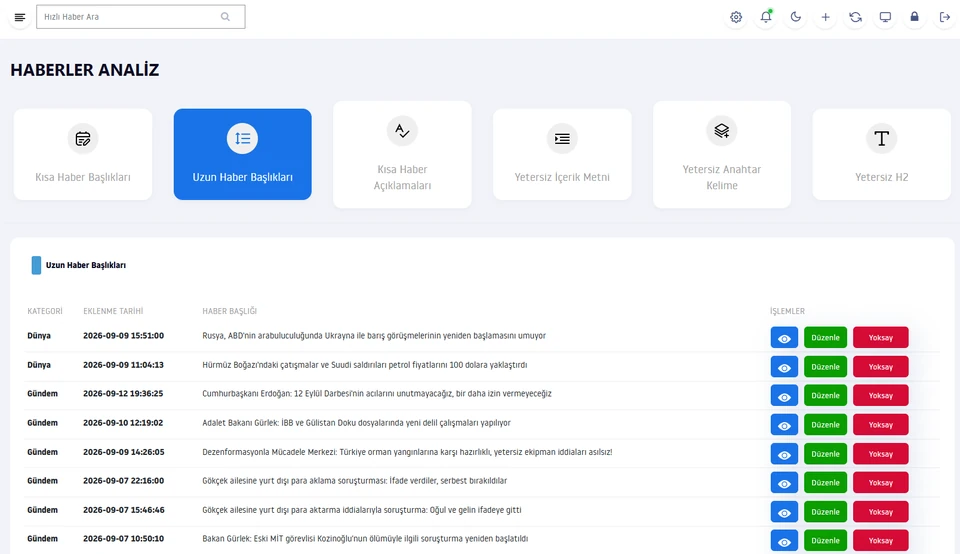
Task: Click the monitor display icon
Action: point(885,17)
